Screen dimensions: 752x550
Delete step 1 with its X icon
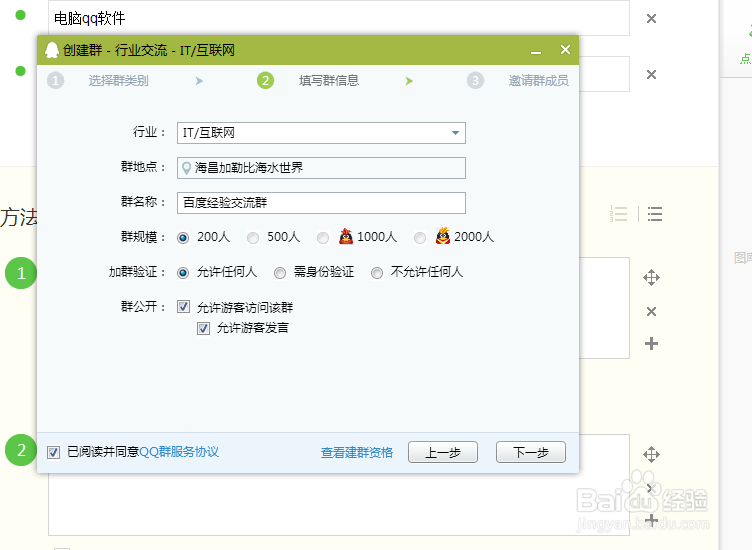coord(651,312)
